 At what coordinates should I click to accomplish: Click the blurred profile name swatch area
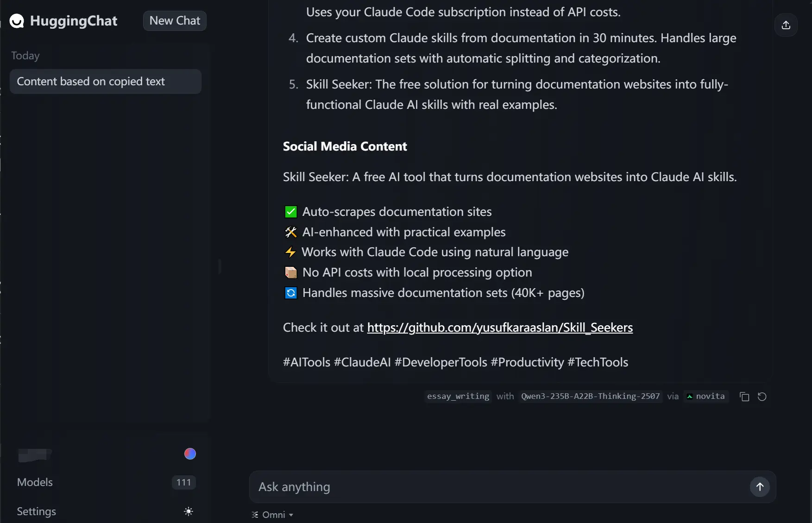click(x=35, y=454)
